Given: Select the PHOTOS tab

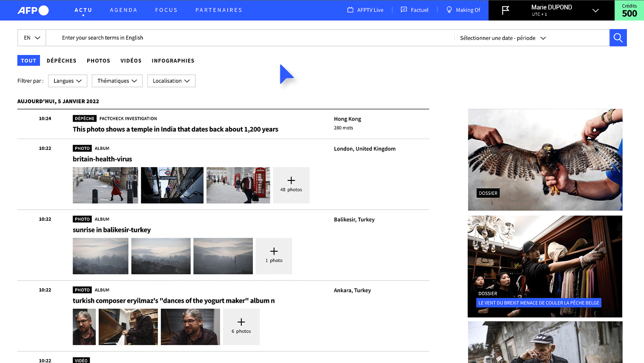Looking at the screenshot, I should [98, 61].
